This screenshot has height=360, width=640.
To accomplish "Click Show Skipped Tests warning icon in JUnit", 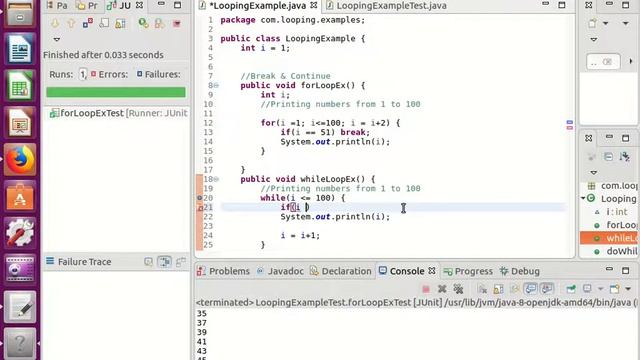I will pos(120,24).
